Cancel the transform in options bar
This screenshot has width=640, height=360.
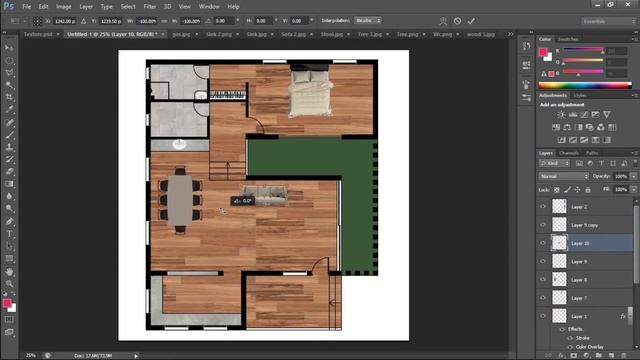(x=457, y=21)
